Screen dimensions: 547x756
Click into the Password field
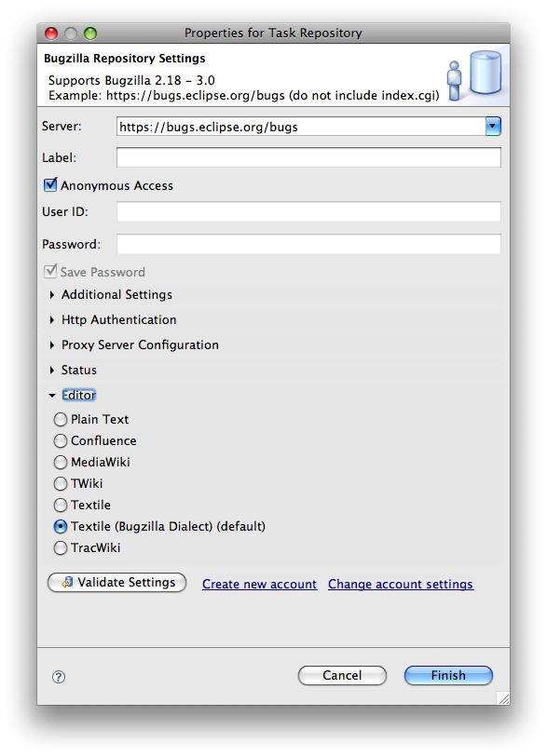tap(308, 244)
